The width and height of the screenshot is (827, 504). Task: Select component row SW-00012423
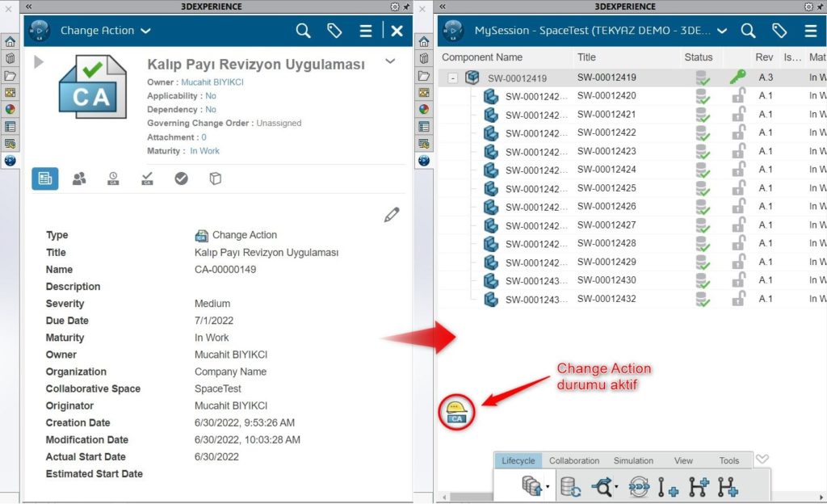[632, 151]
